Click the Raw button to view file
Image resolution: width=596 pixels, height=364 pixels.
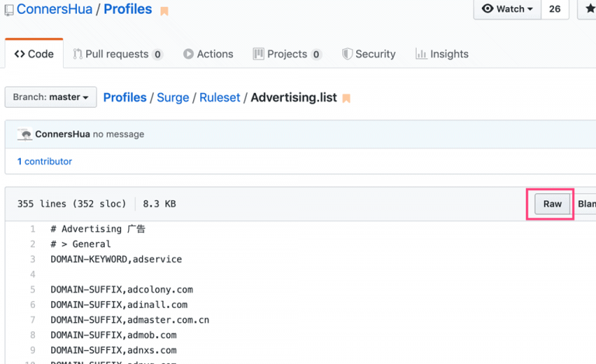click(x=552, y=204)
